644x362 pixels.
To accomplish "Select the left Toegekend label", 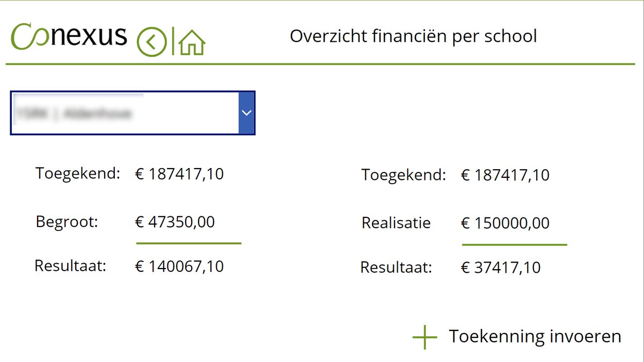I will pos(78,173).
